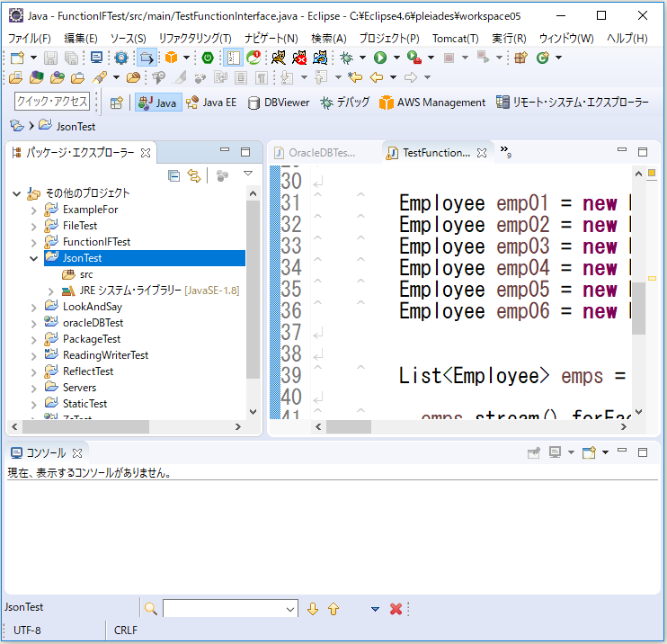Select the Java perspective button
This screenshot has height=644, width=667.
(158, 103)
